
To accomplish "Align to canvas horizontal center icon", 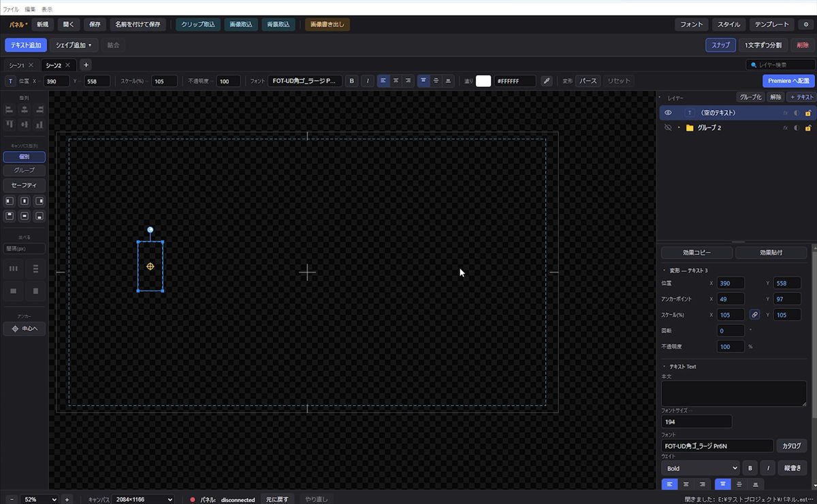I will (25, 201).
